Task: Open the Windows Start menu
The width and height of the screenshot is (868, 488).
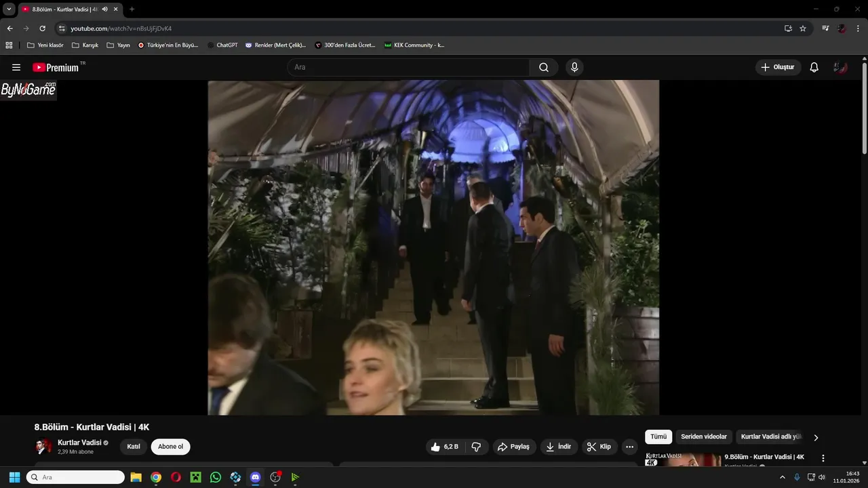Action: pos(14,477)
